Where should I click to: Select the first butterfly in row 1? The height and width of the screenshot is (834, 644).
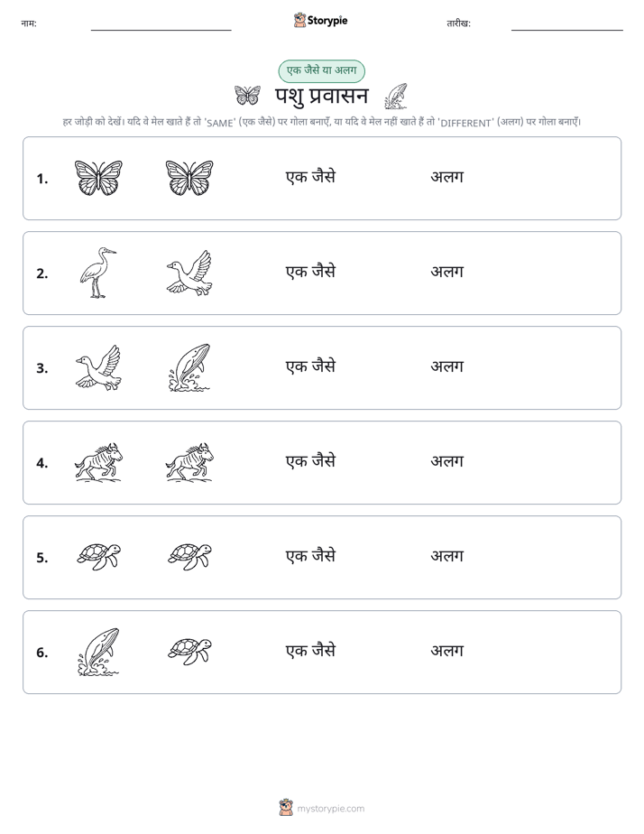98,178
